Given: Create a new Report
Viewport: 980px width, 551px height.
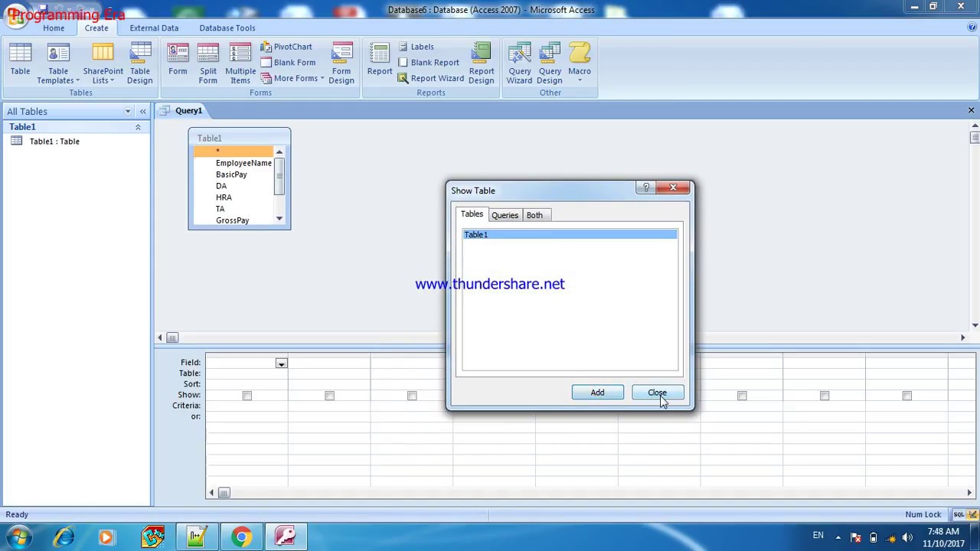Looking at the screenshot, I should pyautogui.click(x=379, y=62).
